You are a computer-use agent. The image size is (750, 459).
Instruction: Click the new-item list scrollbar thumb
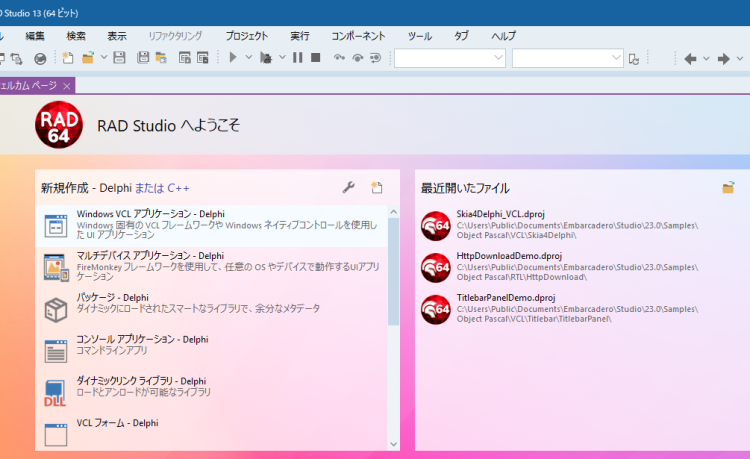394,272
